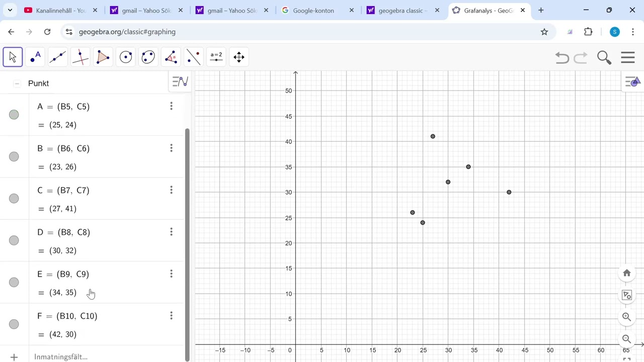Select the Point tool

pos(35,57)
